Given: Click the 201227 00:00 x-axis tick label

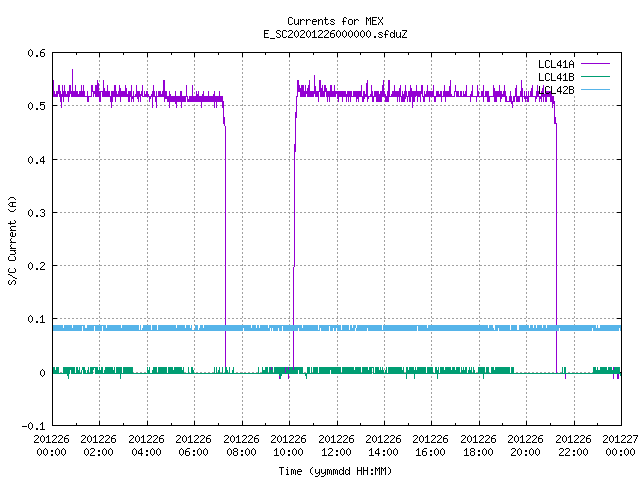Looking at the screenshot, I should point(620,445).
